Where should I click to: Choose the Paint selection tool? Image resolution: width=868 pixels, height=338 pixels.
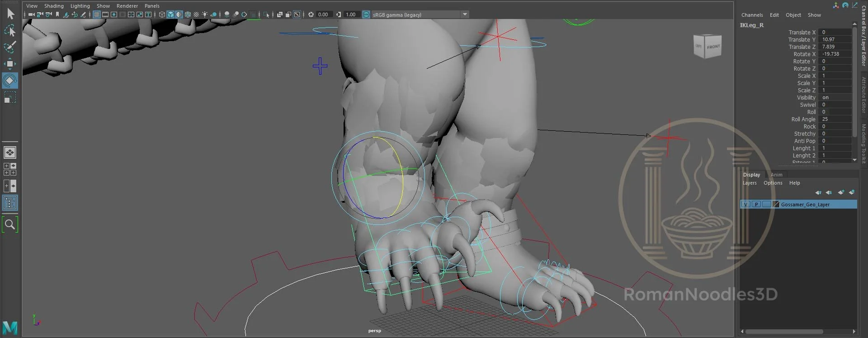coord(10,47)
